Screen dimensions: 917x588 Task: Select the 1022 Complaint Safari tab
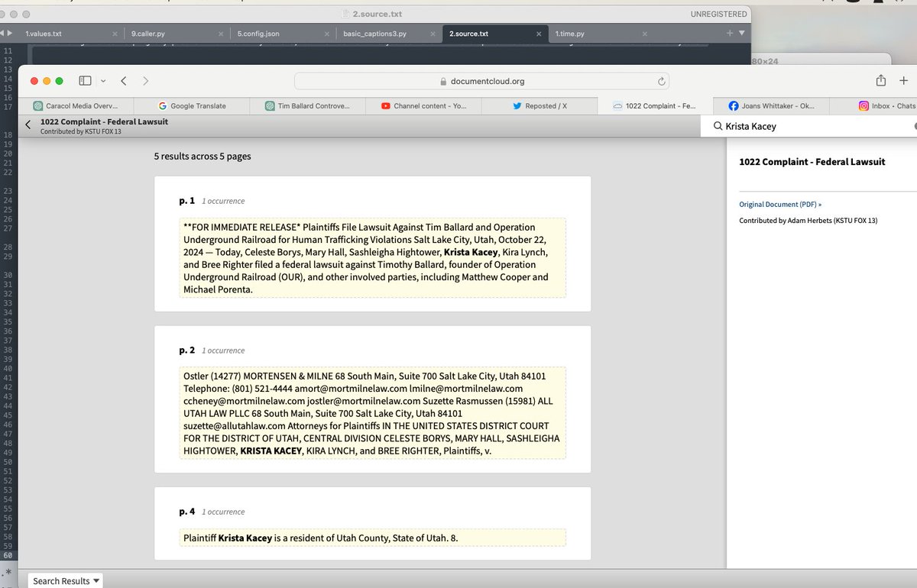[655, 105]
